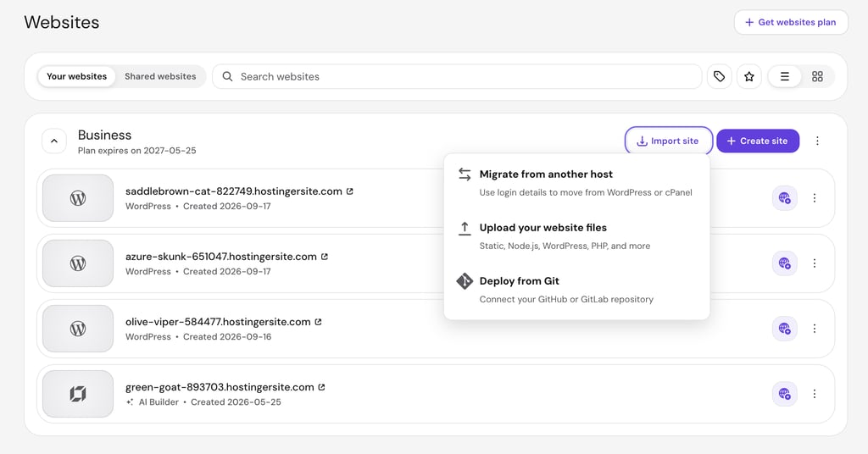Click the migrate arrows icon
Viewport: 868px width, 454px height.
(x=465, y=174)
